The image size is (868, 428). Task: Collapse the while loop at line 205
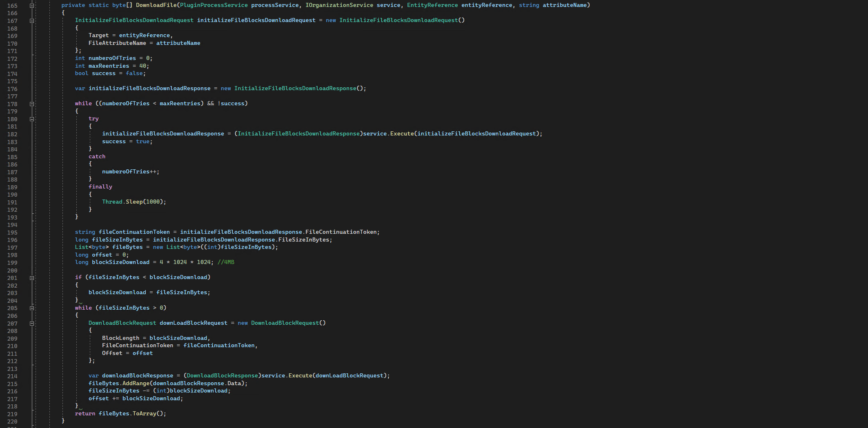click(32, 308)
